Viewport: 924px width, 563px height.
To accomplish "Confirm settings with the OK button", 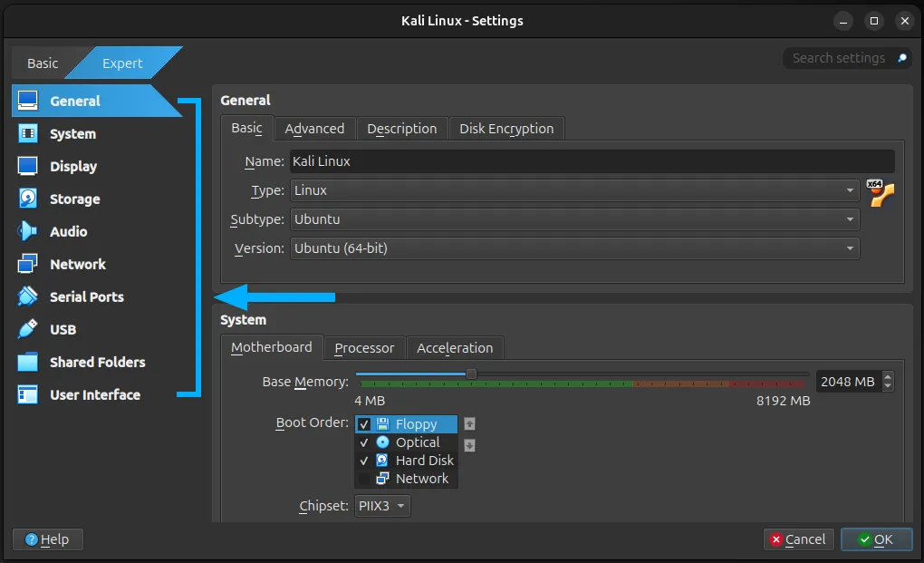I will [876, 539].
